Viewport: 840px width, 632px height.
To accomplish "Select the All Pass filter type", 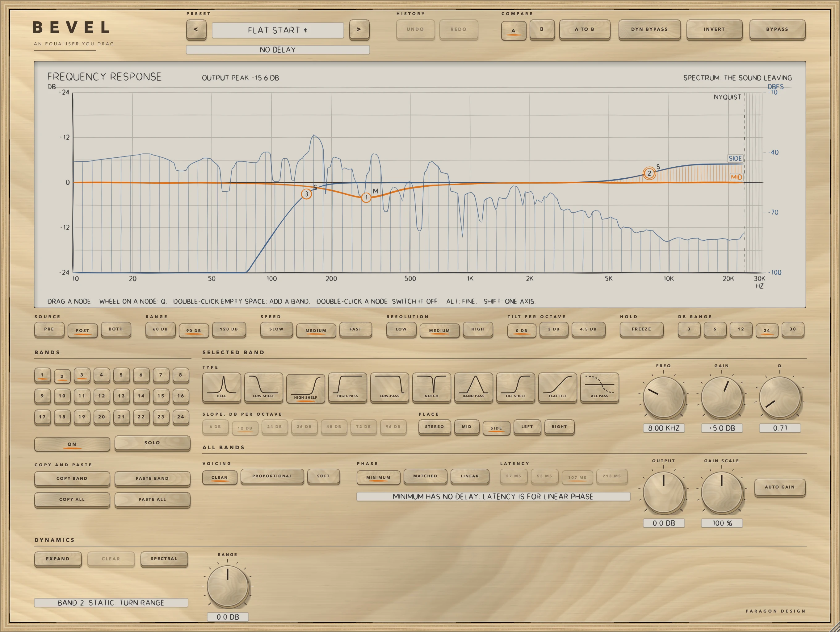I will coord(599,387).
